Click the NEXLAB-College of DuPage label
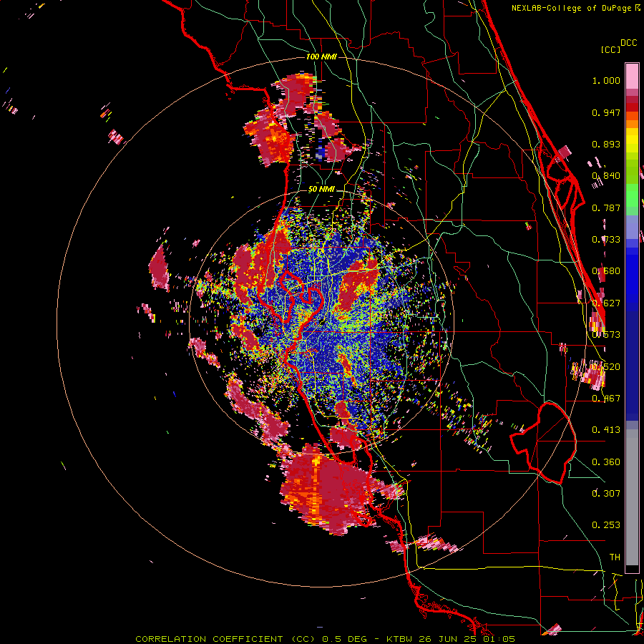The height and width of the screenshot is (644, 644). coord(571,8)
